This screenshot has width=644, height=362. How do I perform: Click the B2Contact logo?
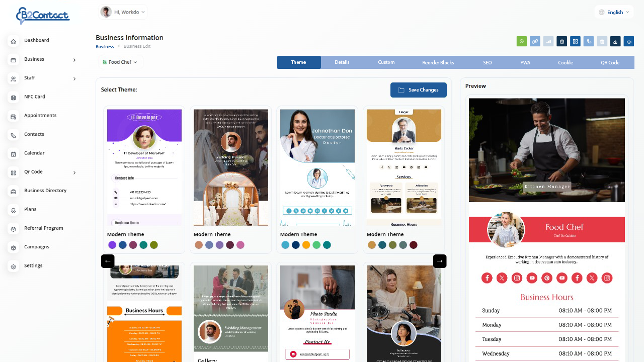coord(43,15)
